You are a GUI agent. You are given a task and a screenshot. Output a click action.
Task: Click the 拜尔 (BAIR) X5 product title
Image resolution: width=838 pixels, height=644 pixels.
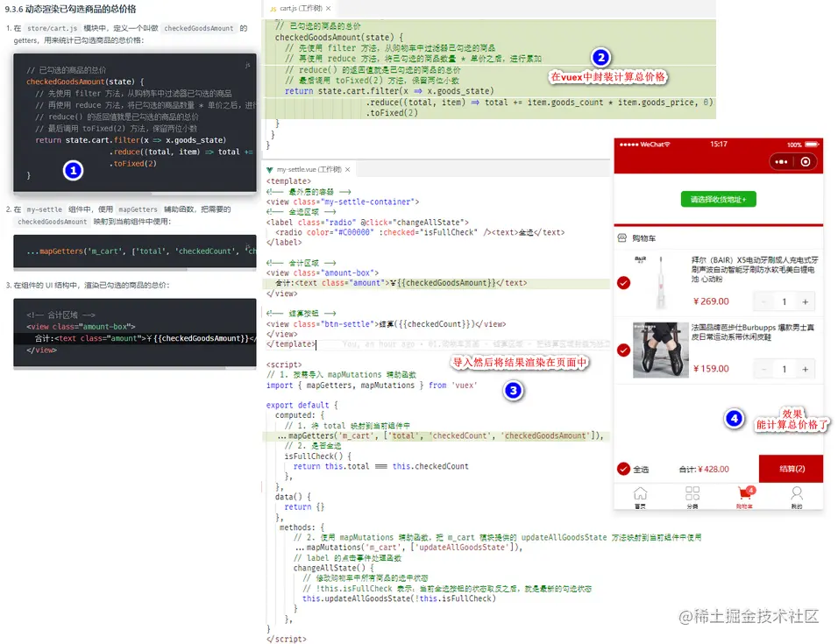pyautogui.click(x=754, y=269)
